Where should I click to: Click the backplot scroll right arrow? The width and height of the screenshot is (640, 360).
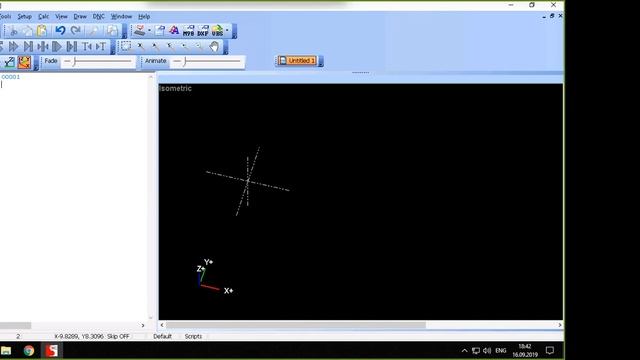coord(560,325)
